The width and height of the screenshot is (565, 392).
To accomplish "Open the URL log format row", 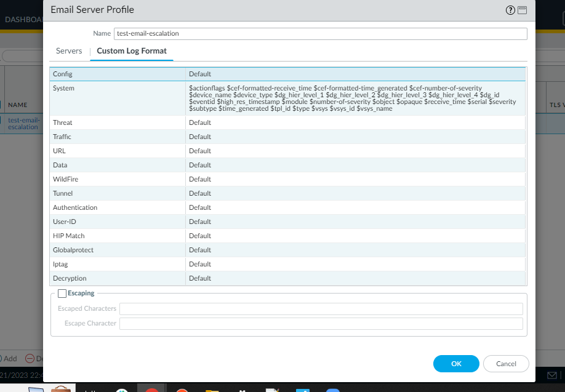I will click(287, 151).
